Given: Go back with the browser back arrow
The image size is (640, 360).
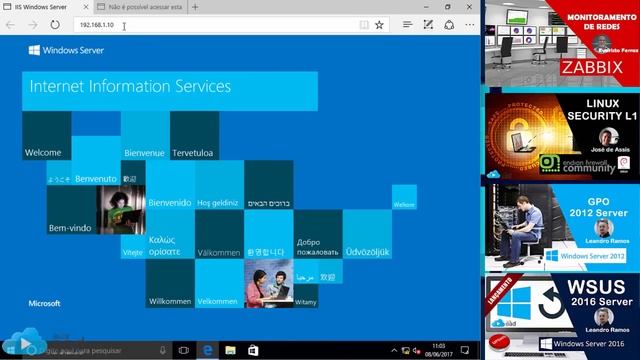Looking at the screenshot, I should [x=10, y=25].
